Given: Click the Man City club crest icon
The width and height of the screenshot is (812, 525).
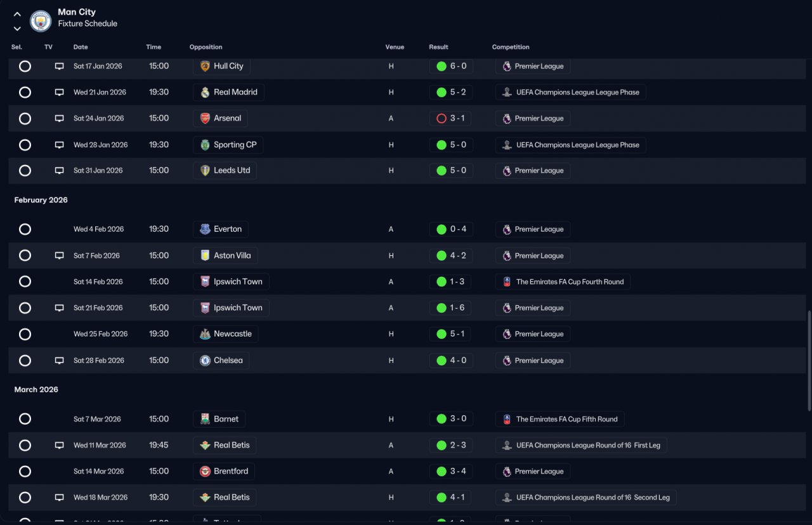Looking at the screenshot, I should click(x=41, y=21).
